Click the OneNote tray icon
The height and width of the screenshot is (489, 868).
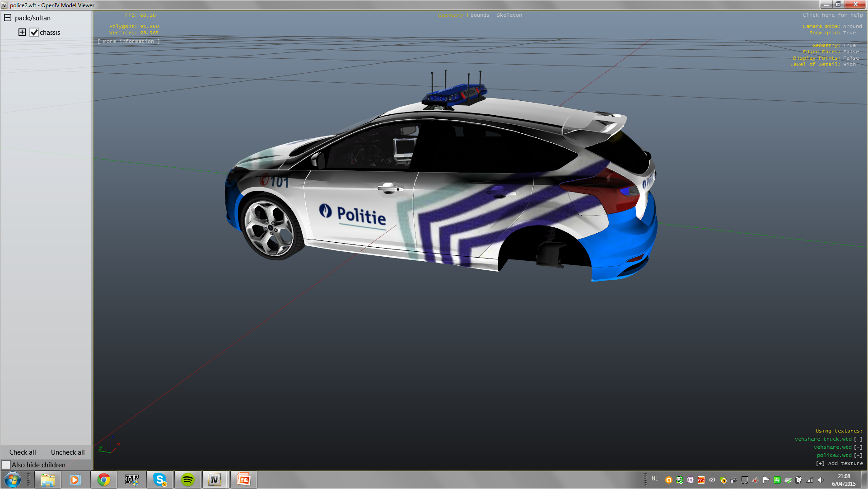click(691, 480)
